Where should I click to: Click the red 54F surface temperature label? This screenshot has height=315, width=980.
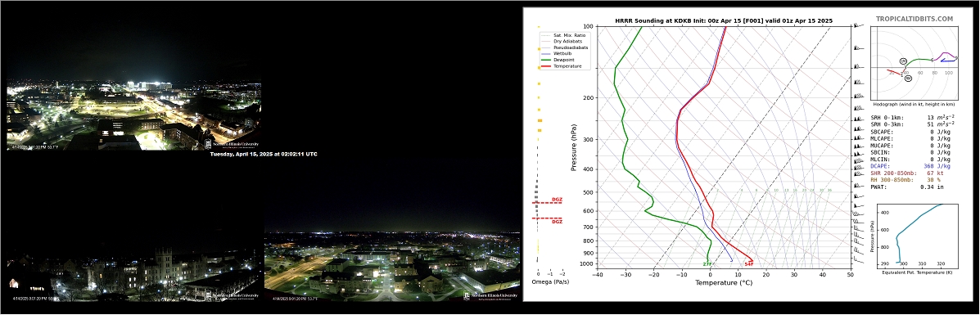click(x=749, y=264)
